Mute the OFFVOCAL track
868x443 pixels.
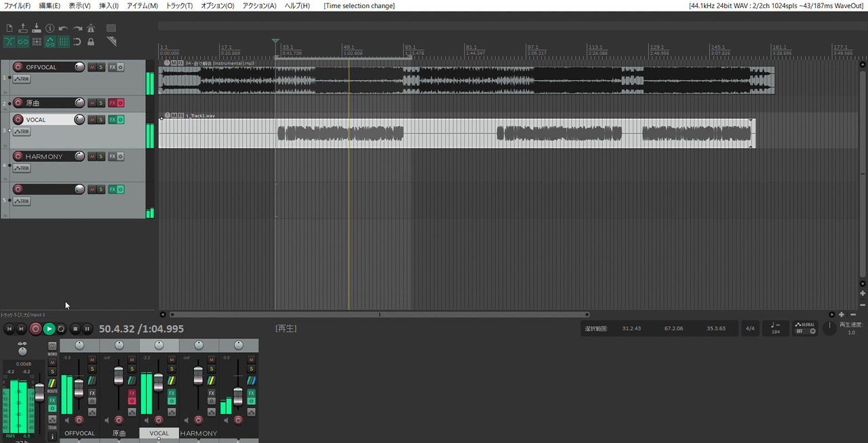92,67
